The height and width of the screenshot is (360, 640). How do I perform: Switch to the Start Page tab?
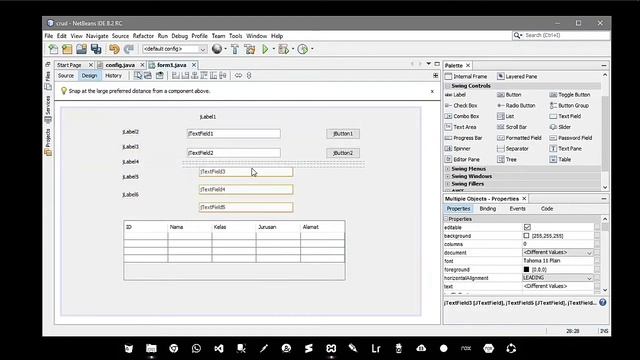[x=69, y=65]
